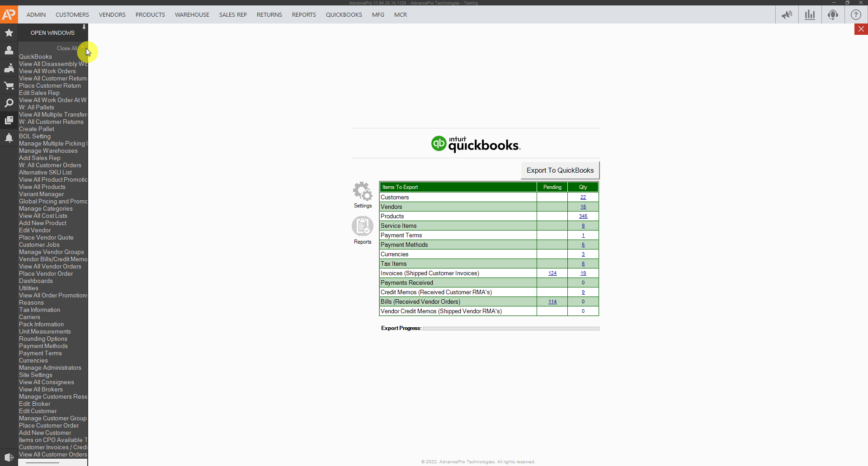The image size is (868, 466).
Task: Open the bar chart dashboard icon
Action: click(810, 14)
